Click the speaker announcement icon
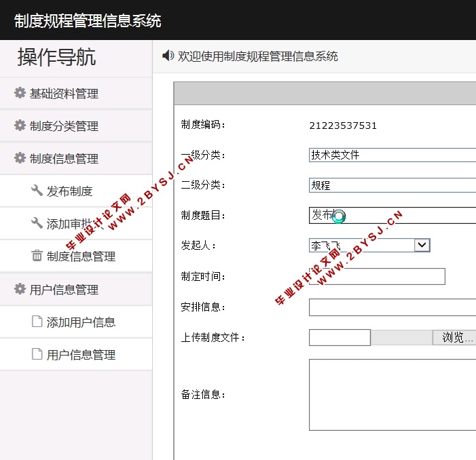The height and width of the screenshot is (460, 476). 168,56
